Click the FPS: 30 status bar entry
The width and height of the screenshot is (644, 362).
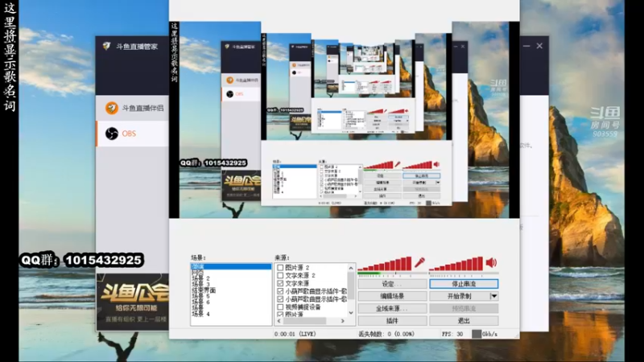click(452, 334)
